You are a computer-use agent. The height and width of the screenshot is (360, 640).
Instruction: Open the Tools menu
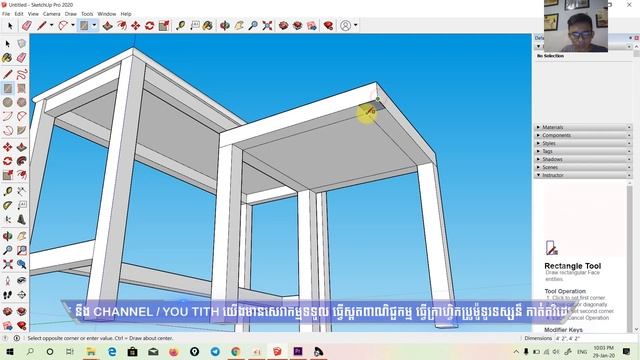[87, 14]
